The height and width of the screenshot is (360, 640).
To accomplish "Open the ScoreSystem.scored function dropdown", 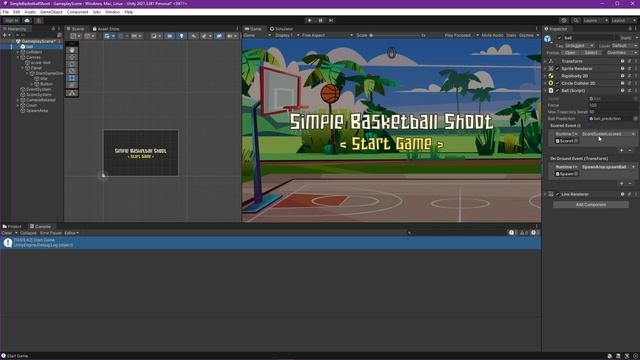I will point(608,134).
